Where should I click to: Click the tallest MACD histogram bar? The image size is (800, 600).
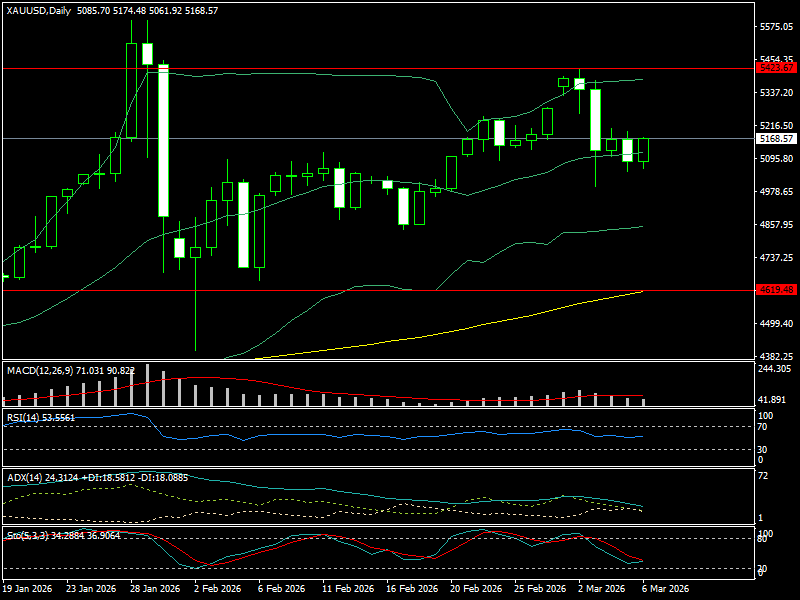(147, 385)
